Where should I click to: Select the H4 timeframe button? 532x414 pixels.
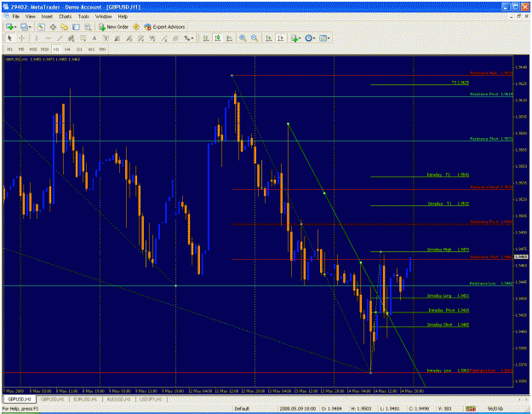click(67, 49)
